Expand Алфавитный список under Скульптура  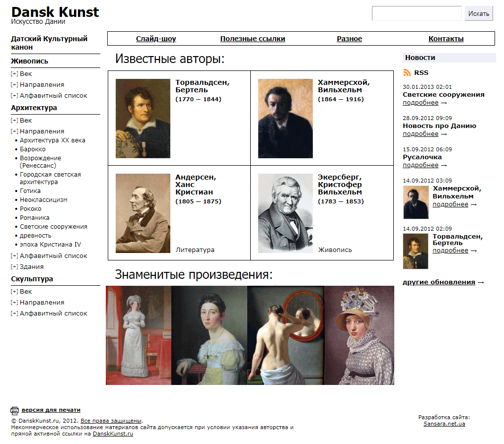point(14,314)
